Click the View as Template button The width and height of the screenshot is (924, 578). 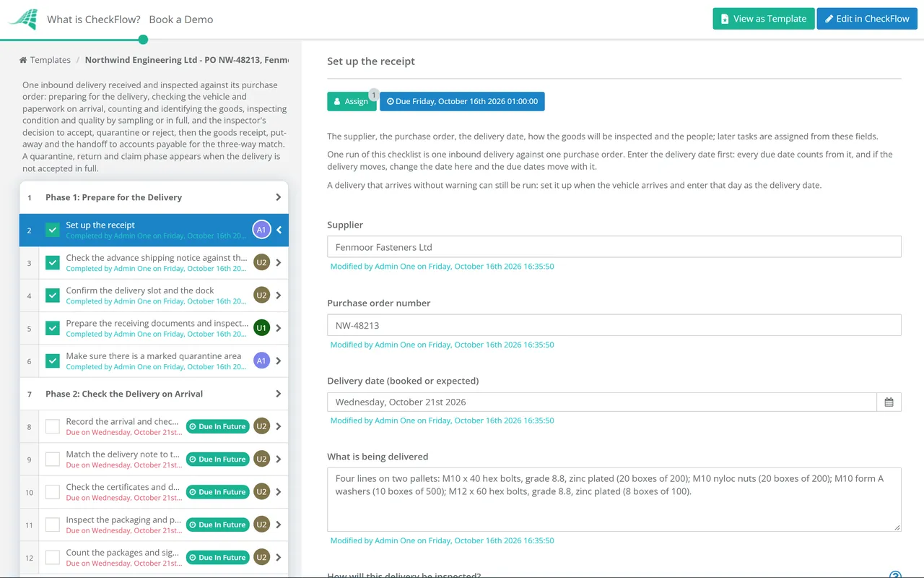[764, 19]
